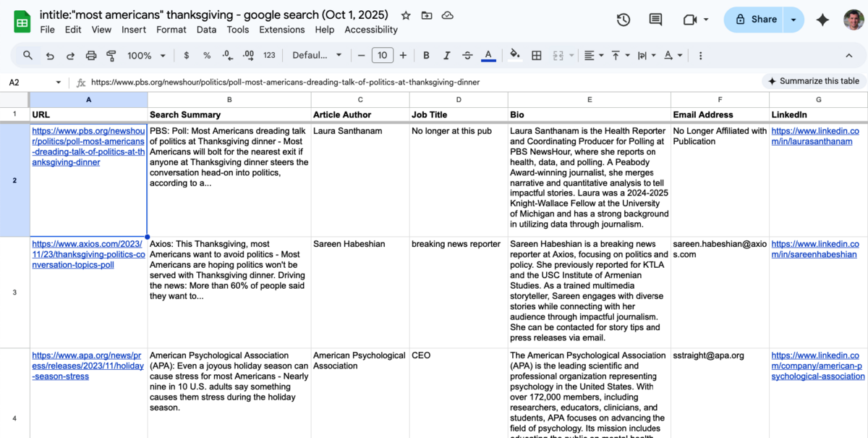Open the borders menu
This screenshot has height=438, width=868.
coord(536,55)
